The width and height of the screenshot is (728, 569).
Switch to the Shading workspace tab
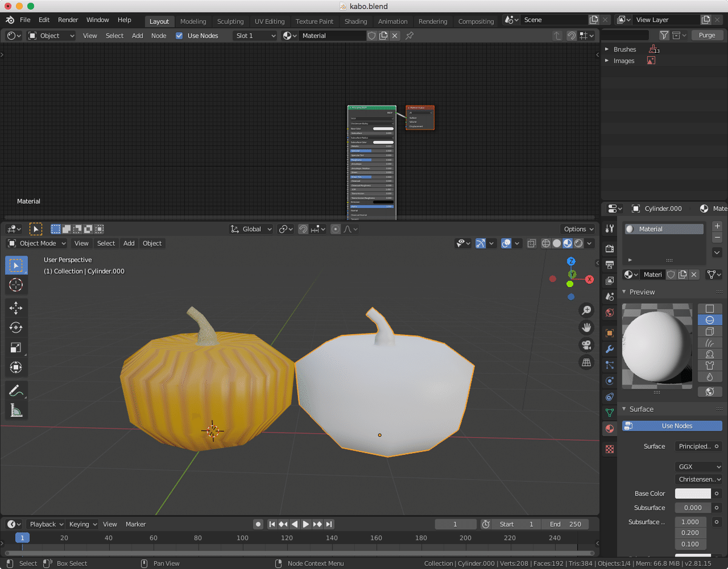tap(356, 21)
